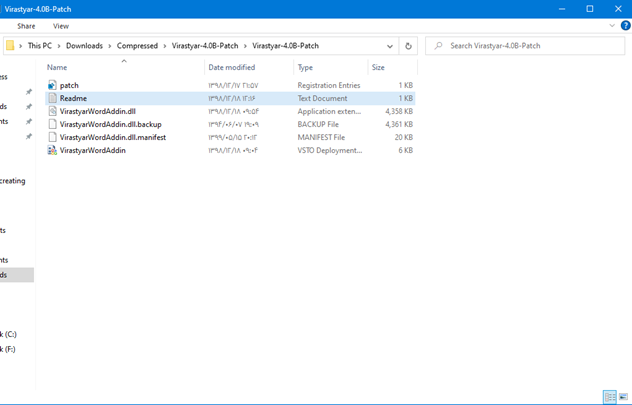Go to first Virastyar-4.0B-Patch breadcrumb folder

[205, 46]
